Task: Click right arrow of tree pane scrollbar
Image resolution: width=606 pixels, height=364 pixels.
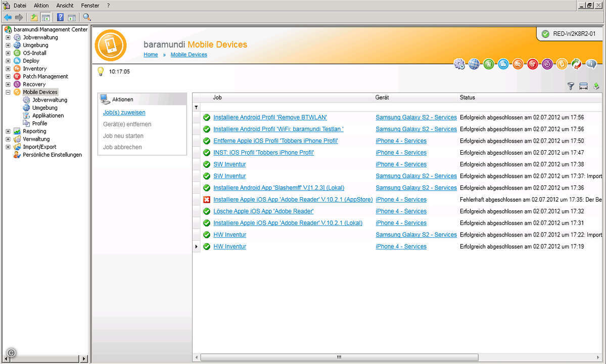Action: 83,358
